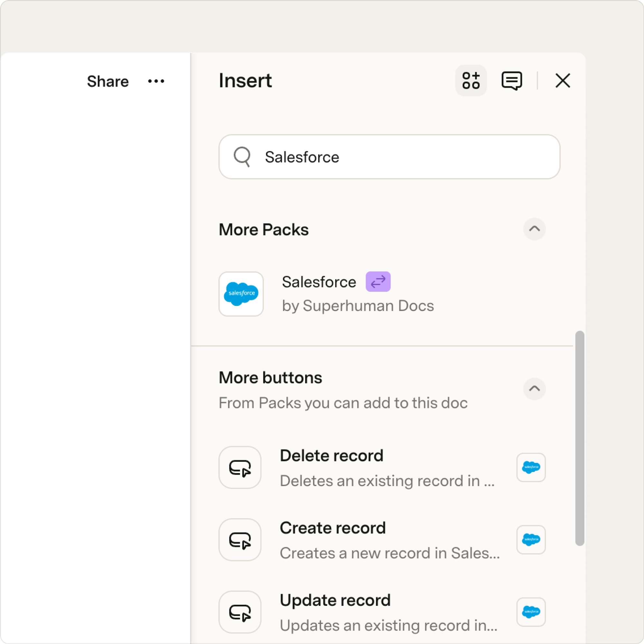644x644 pixels.
Task: Click 'by Superhuman Docs' text
Action: pyautogui.click(x=358, y=306)
